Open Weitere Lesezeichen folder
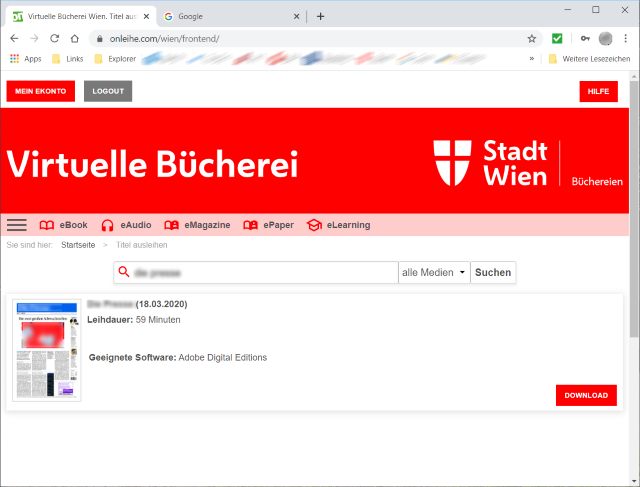This screenshot has height=487, width=640. coord(589,59)
